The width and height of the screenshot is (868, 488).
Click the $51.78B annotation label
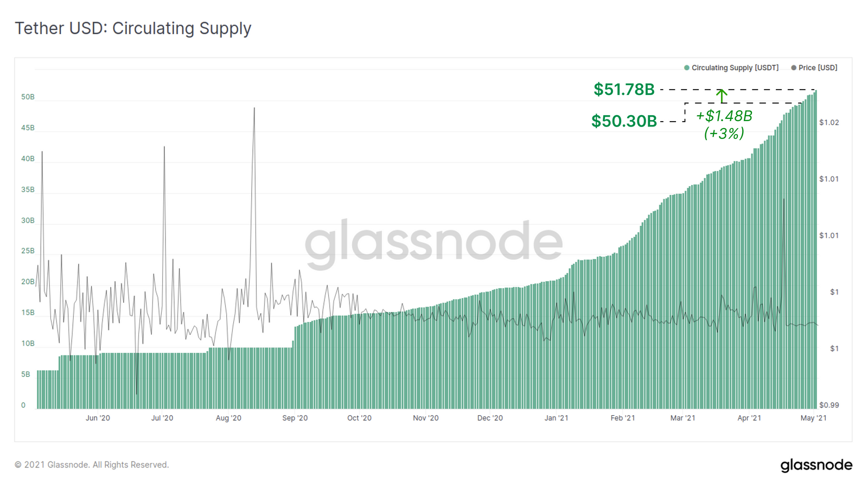pos(624,89)
